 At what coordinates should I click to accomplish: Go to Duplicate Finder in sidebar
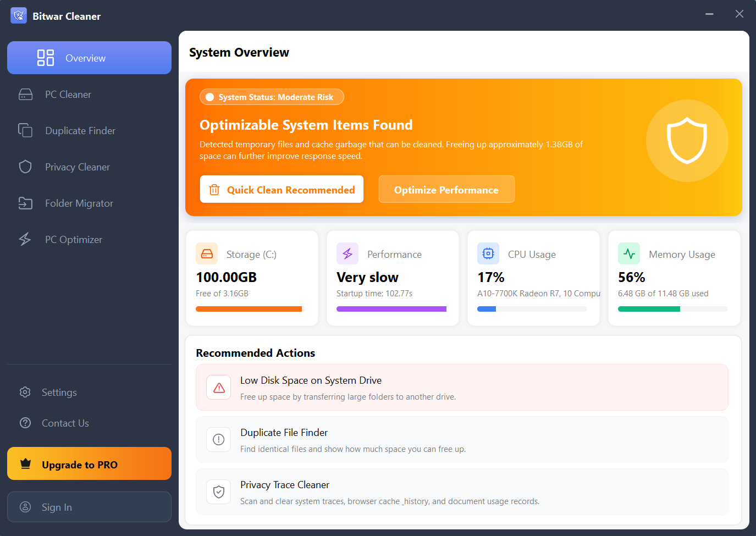89,130
